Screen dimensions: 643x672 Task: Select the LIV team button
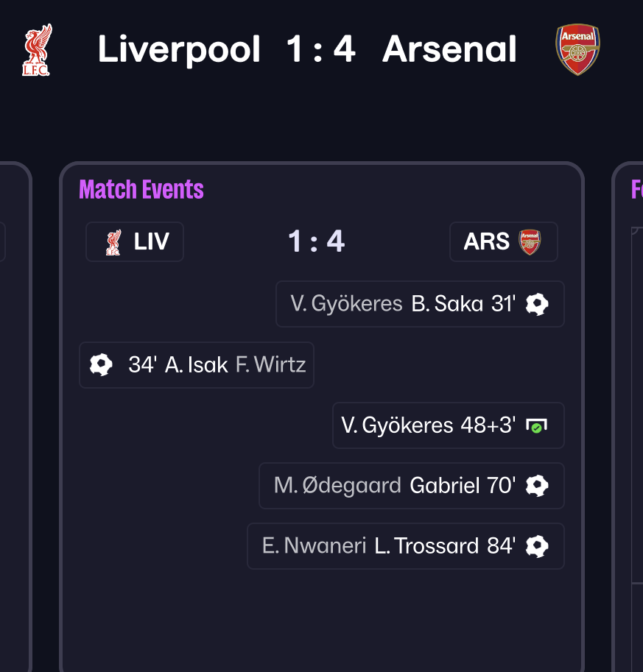coord(135,242)
